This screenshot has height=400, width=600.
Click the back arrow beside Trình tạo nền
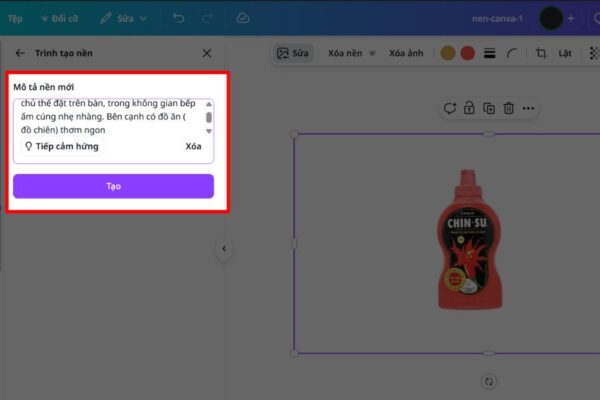[x=21, y=53]
